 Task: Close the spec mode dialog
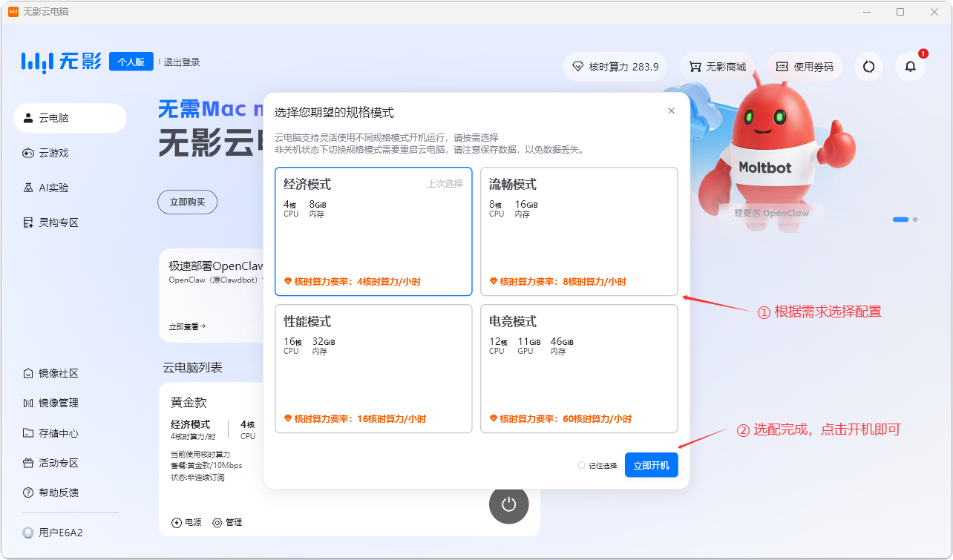tap(672, 111)
